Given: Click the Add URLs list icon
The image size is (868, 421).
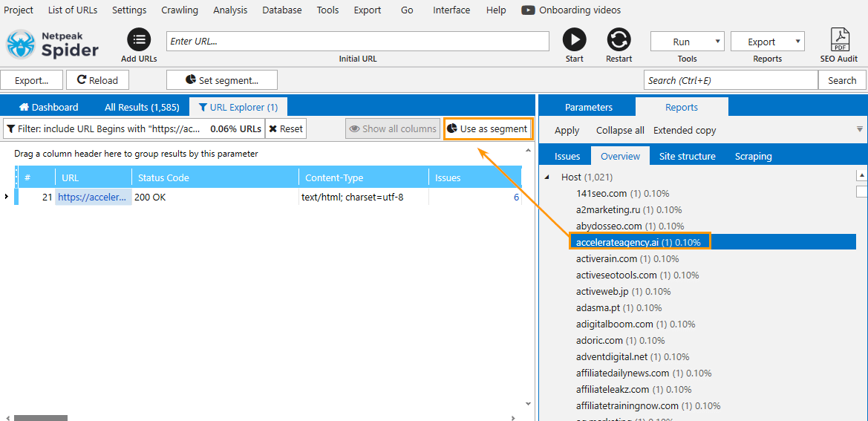Looking at the screenshot, I should (139, 40).
